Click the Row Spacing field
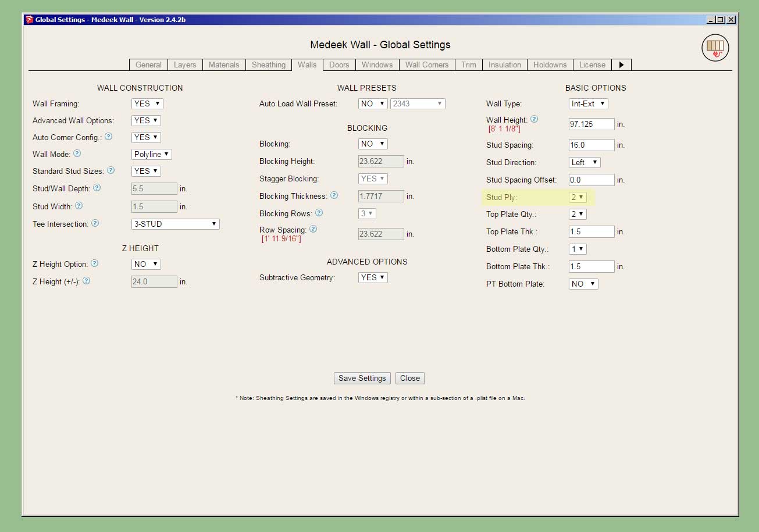The height and width of the screenshot is (532, 759). 382,234
